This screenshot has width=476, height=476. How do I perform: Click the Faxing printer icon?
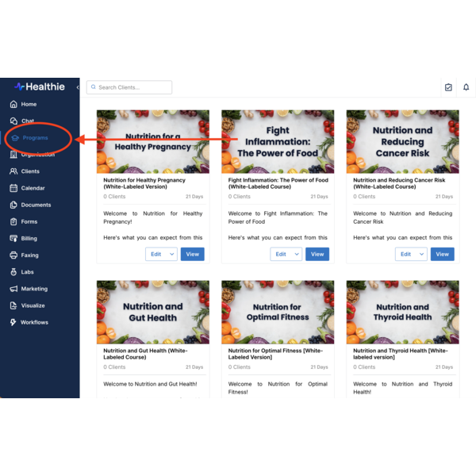13,255
